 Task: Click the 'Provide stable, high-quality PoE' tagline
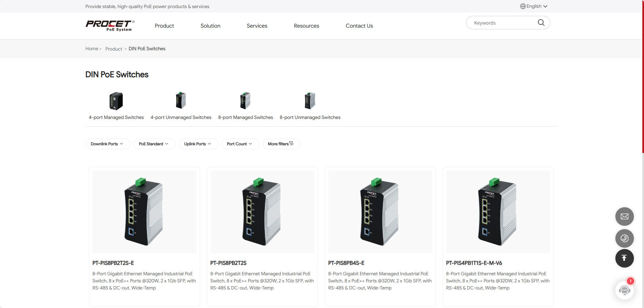coord(147,6)
